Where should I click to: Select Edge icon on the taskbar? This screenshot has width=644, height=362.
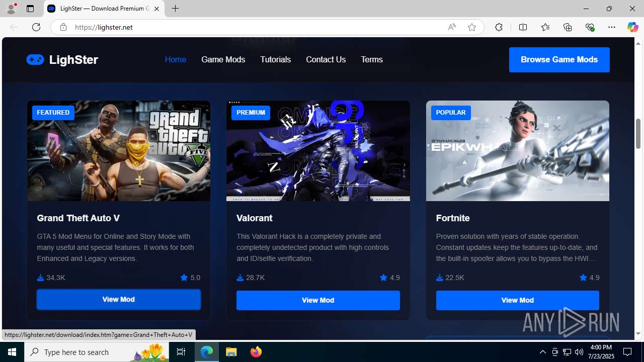(207, 352)
